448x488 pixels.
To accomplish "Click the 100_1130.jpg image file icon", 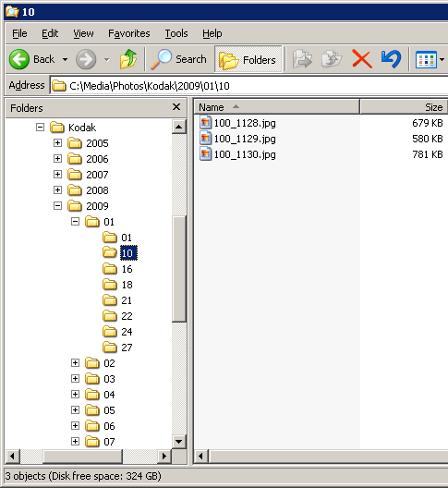I will point(205,154).
